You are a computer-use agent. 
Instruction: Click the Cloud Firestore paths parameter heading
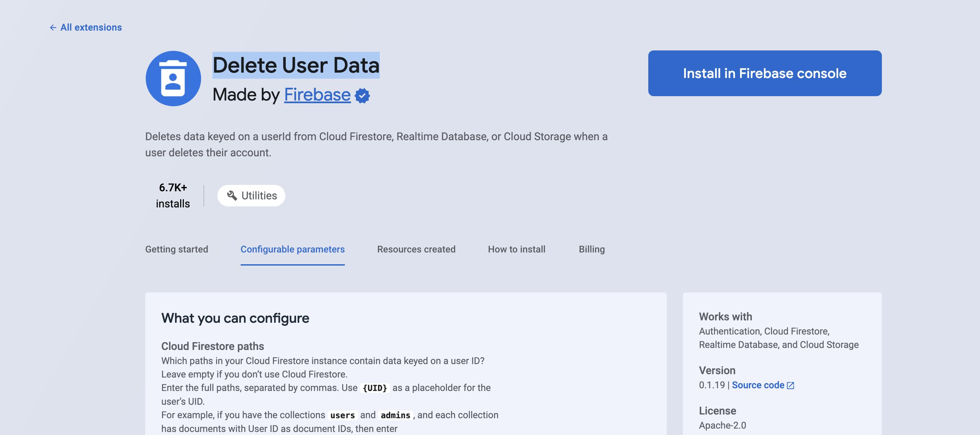tap(212, 346)
